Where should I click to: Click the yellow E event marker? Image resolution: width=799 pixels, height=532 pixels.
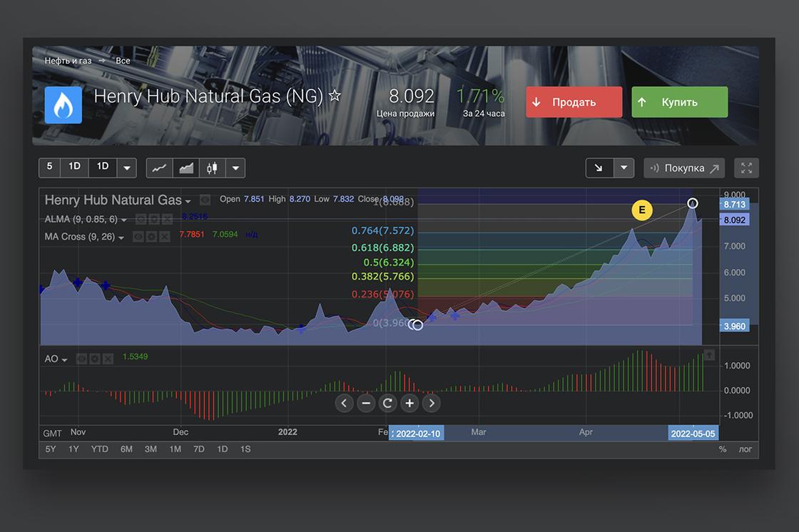point(642,210)
